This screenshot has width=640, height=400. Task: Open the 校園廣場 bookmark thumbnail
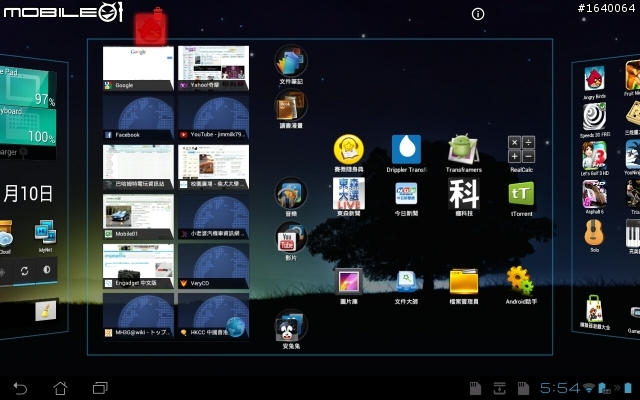tap(213, 167)
